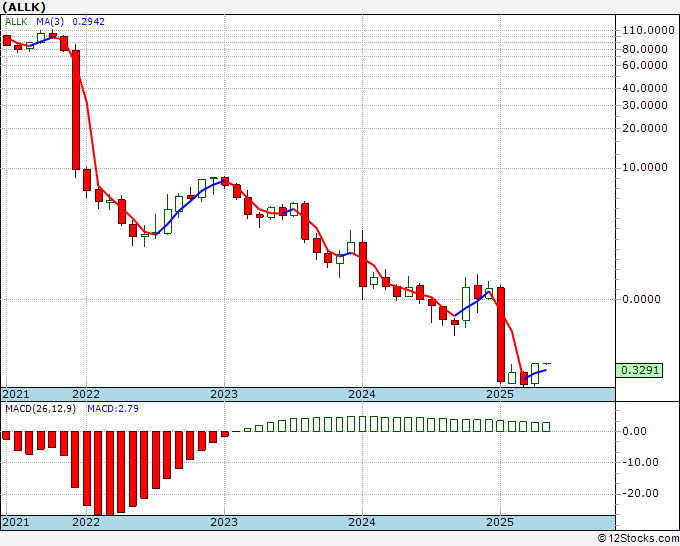
Task: Click the 0.3291 current price tag
Action: (x=639, y=370)
